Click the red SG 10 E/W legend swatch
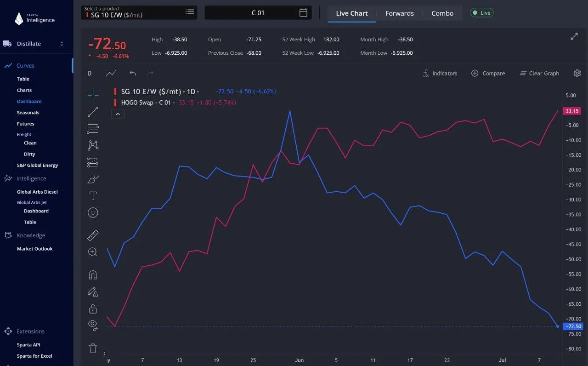The image size is (588, 366). pyautogui.click(x=115, y=91)
